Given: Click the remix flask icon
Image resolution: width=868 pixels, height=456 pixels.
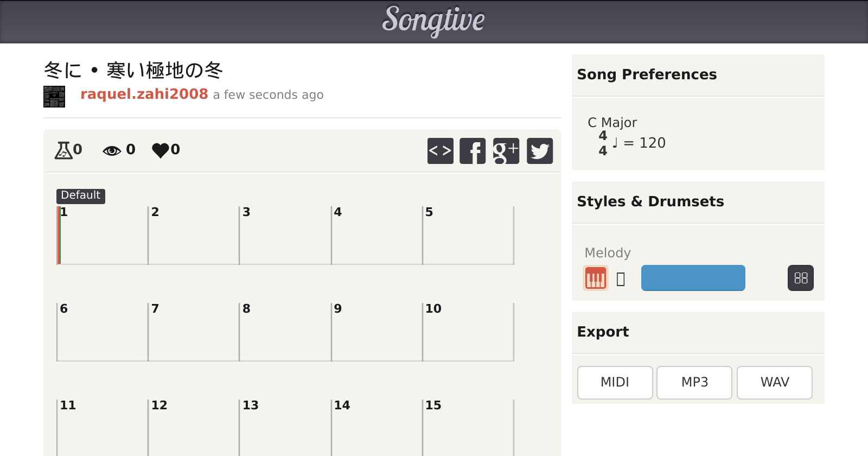Looking at the screenshot, I should [x=63, y=150].
